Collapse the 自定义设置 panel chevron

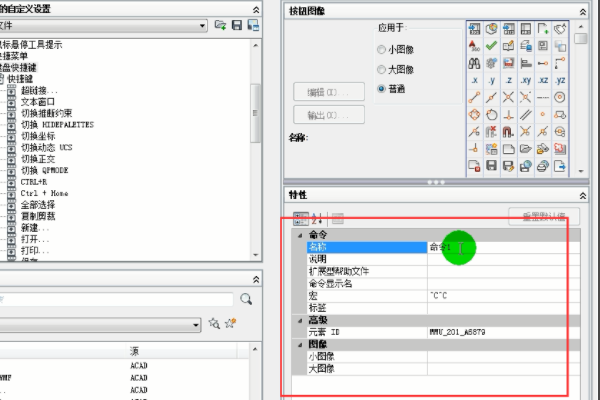256,10
